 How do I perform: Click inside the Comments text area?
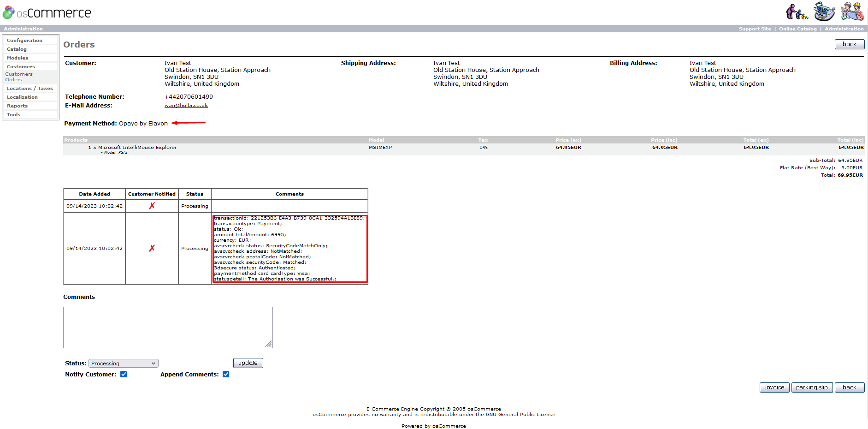(168, 328)
